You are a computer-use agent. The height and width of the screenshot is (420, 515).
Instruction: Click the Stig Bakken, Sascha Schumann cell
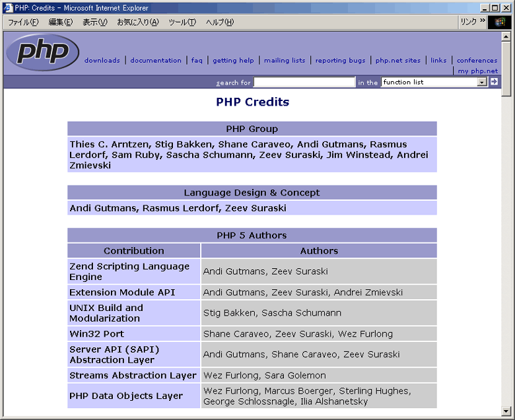click(x=319, y=313)
